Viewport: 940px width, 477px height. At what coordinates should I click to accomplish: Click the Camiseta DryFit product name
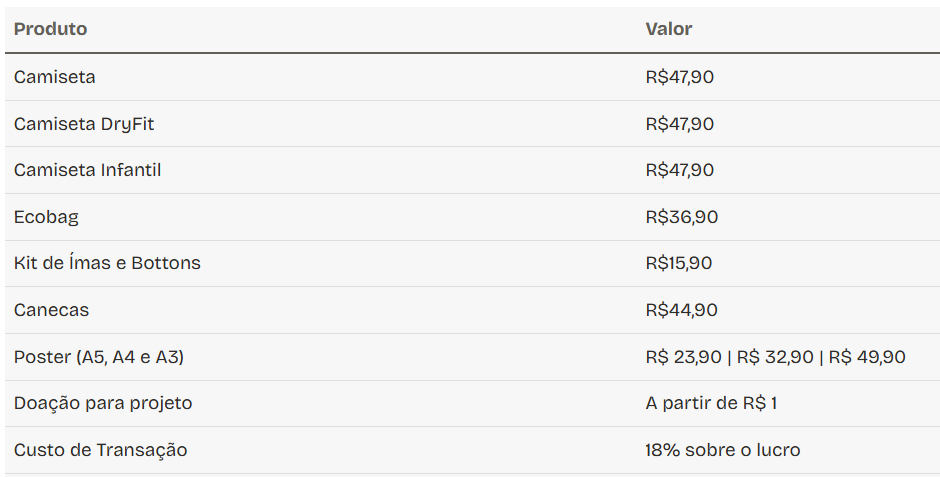[84, 124]
